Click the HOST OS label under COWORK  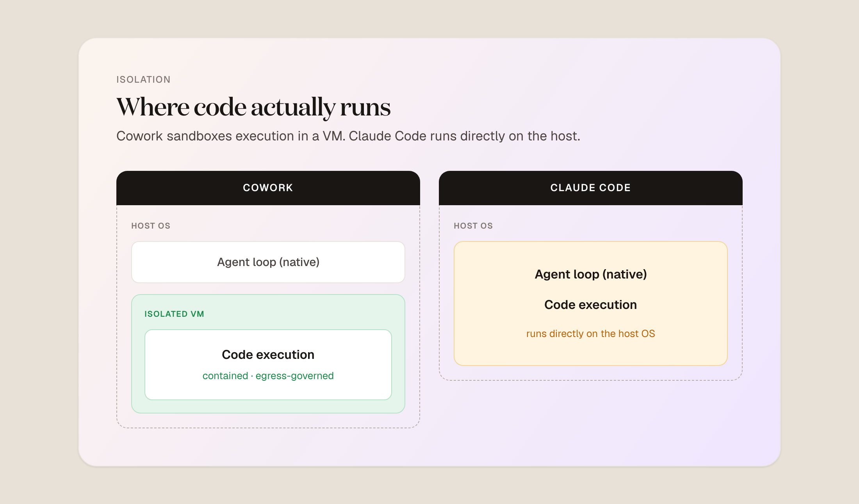click(151, 226)
